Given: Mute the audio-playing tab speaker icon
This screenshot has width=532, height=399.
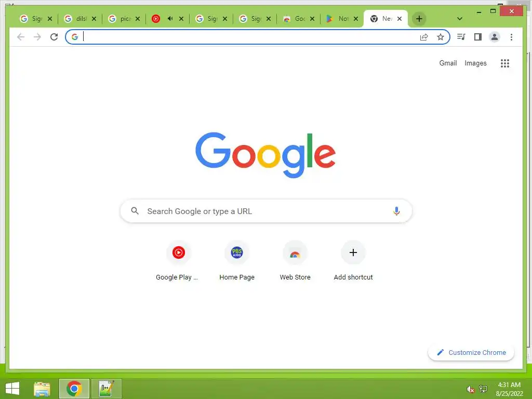Looking at the screenshot, I should coord(170,19).
